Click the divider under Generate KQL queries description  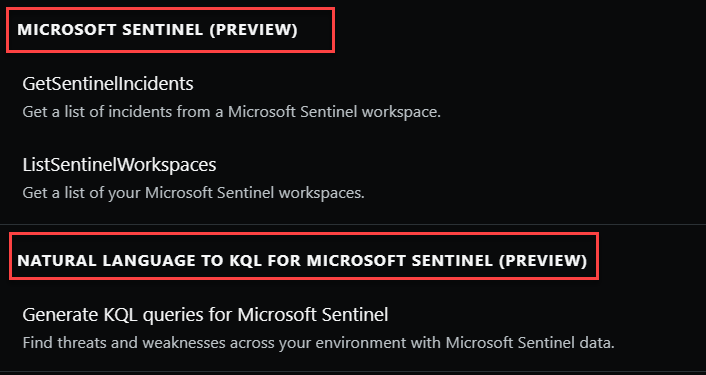coord(353,371)
